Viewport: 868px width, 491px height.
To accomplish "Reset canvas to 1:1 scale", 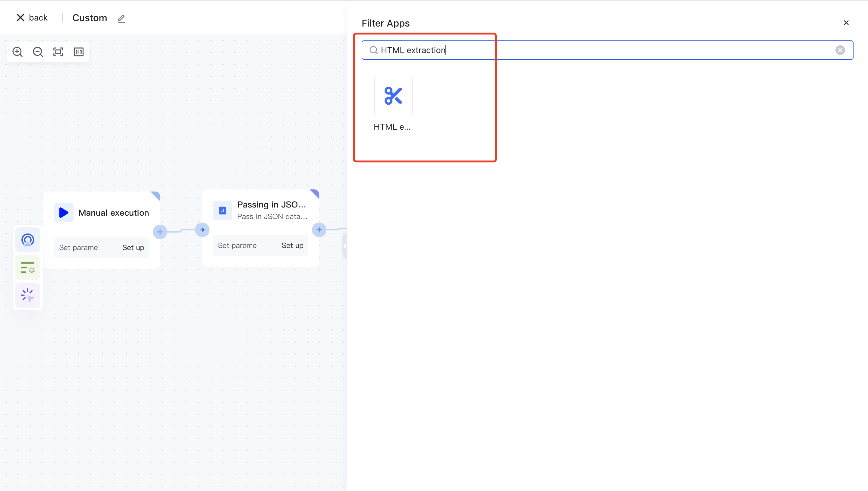I will (78, 52).
